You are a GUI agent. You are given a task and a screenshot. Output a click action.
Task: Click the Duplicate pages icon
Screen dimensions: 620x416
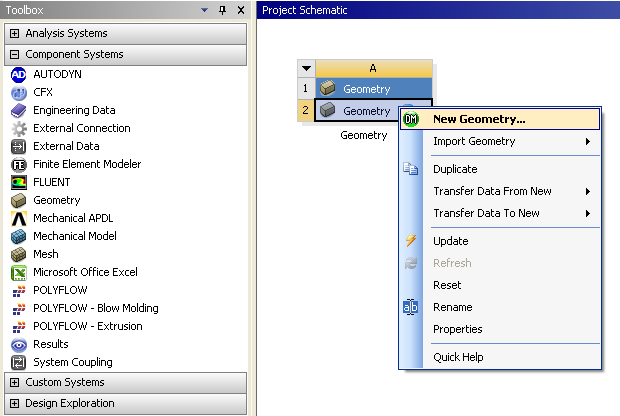(x=410, y=169)
